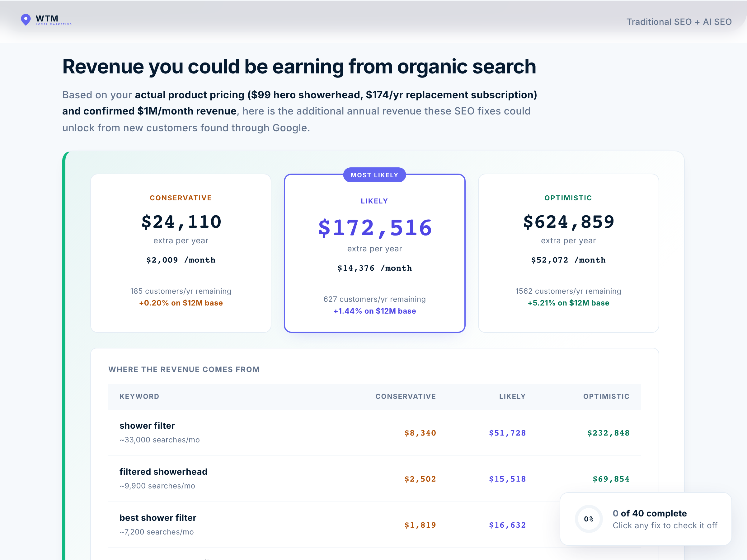Click the 0% progress circle indicator
This screenshot has width=747, height=560.
point(588,519)
